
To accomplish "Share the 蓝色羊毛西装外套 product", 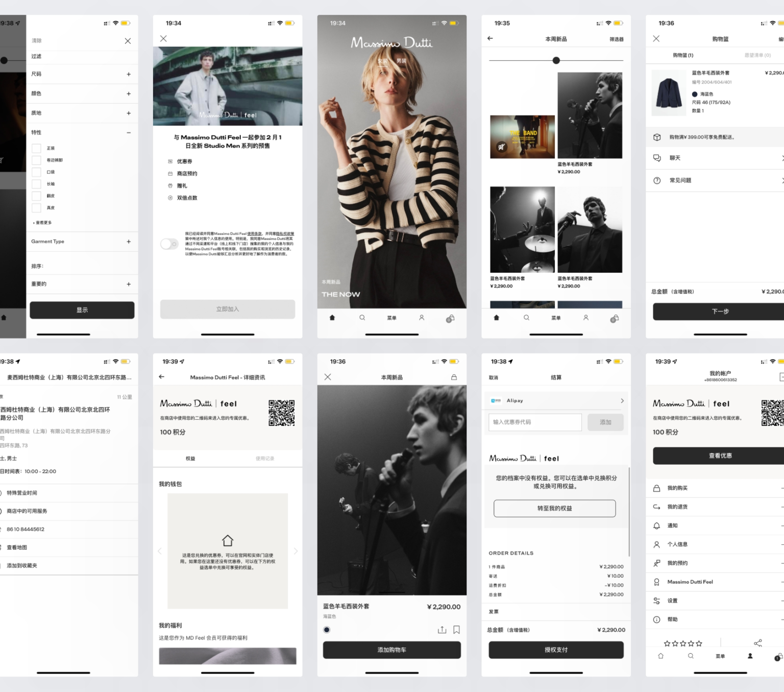I will (442, 630).
